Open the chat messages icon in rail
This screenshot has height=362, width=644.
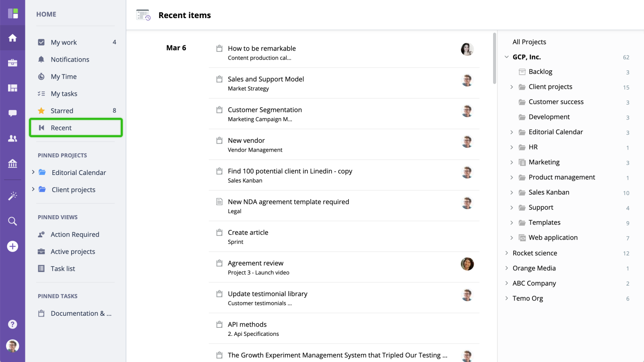click(x=12, y=113)
